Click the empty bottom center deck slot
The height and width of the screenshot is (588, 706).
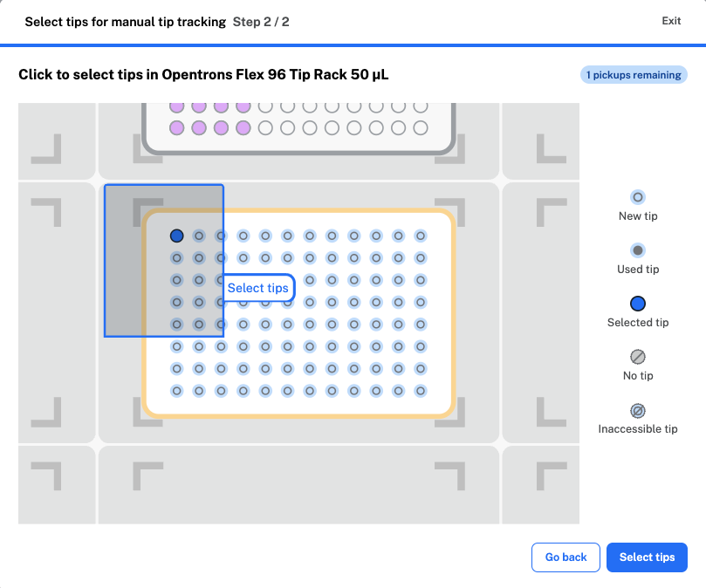point(298,485)
